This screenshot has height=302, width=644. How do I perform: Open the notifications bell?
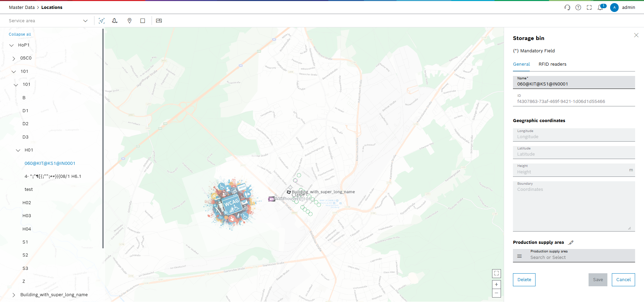(600, 8)
